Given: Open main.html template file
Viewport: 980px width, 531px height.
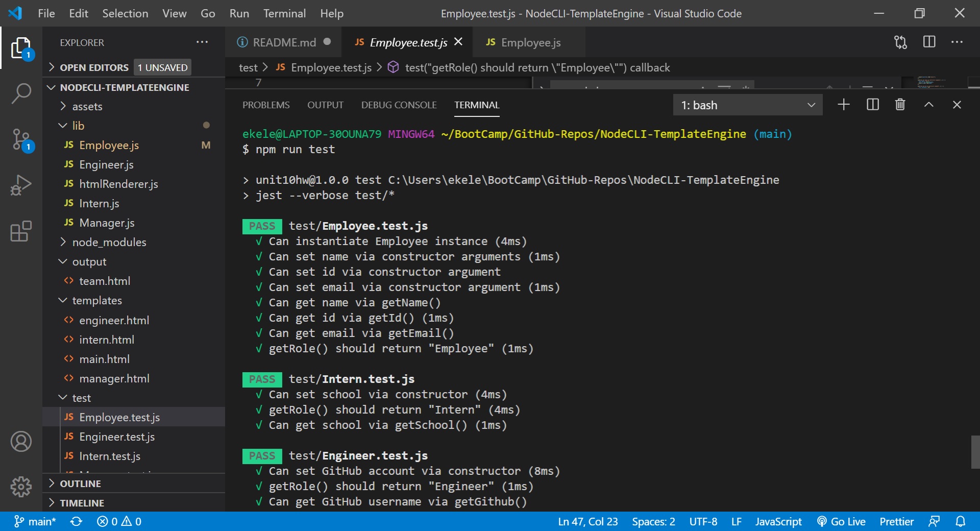Looking at the screenshot, I should [134, 359].
